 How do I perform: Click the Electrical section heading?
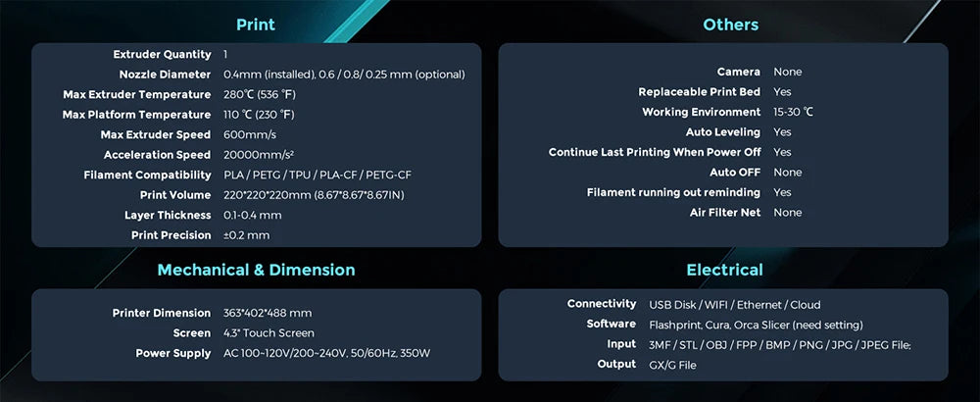(724, 270)
